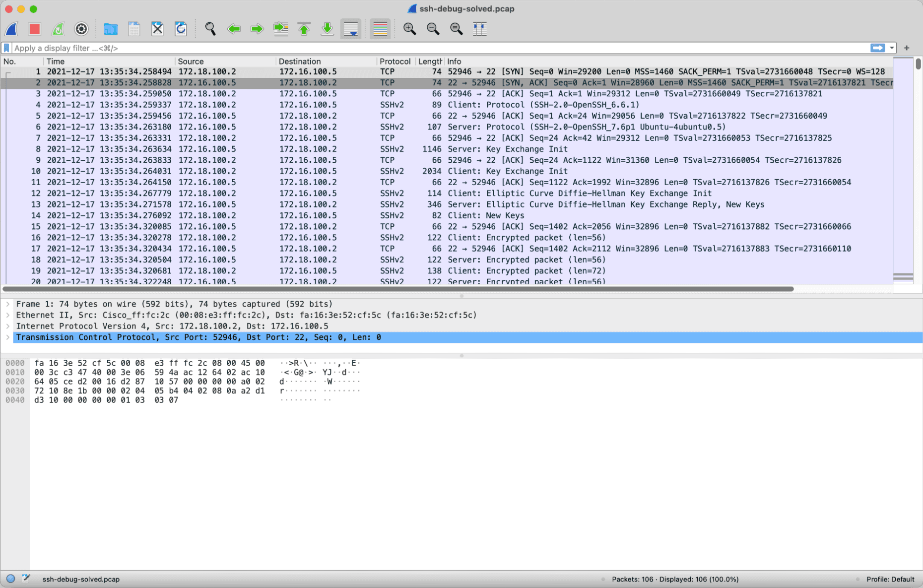Viewport: 923px width, 588px height.
Task: Toggle auto-scroll during live capture
Action: point(351,29)
